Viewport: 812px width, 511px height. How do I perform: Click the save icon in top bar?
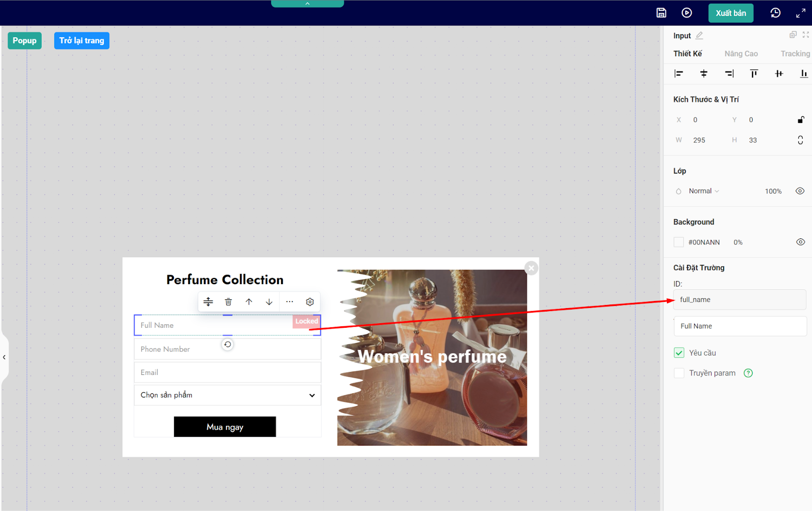pyautogui.click(x=661, y=13)
